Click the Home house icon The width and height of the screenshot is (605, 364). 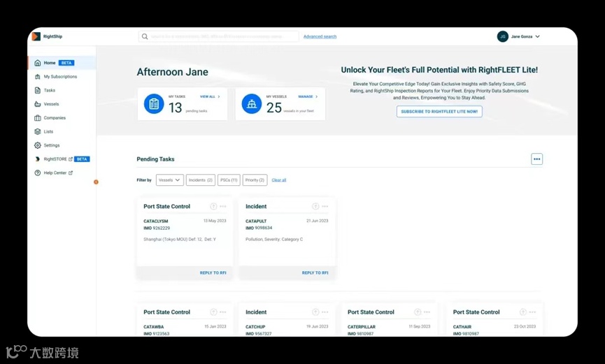coord(38,63)
